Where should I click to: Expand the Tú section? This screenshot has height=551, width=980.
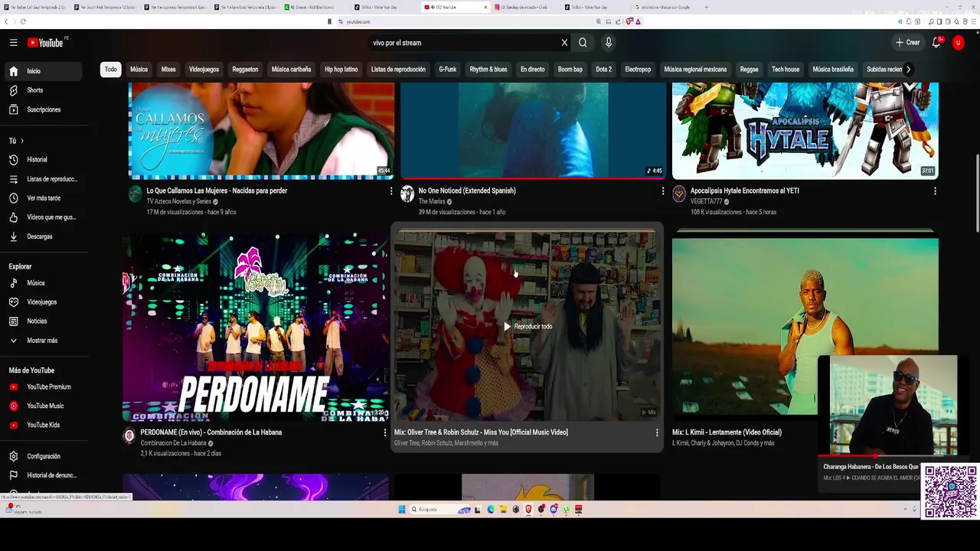[16, 141]
